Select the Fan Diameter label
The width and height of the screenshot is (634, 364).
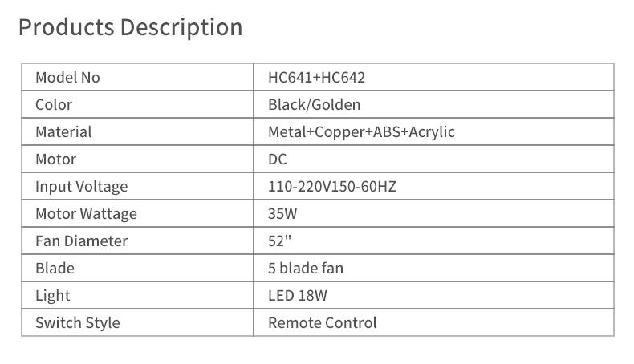[x=82, y=241]
